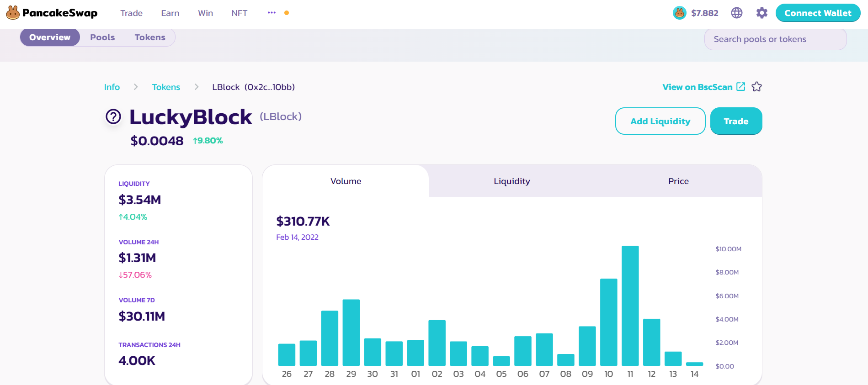
Task: Select the volume bar for day 12
Action: (652, 343)
